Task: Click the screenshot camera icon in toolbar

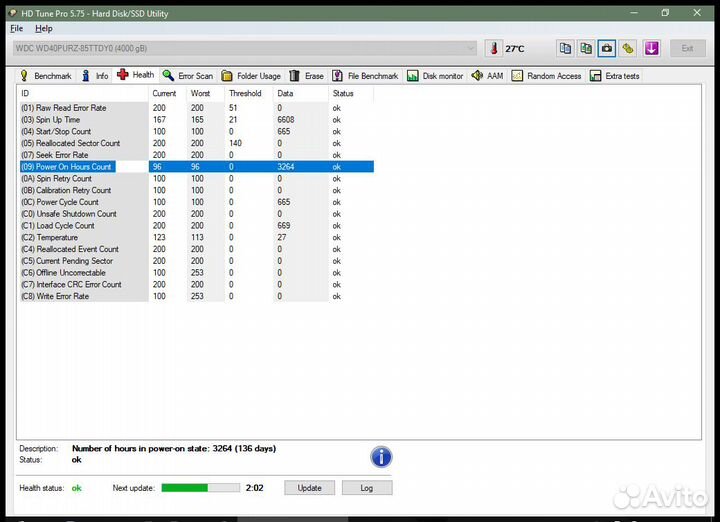Action: coord(607,48)
